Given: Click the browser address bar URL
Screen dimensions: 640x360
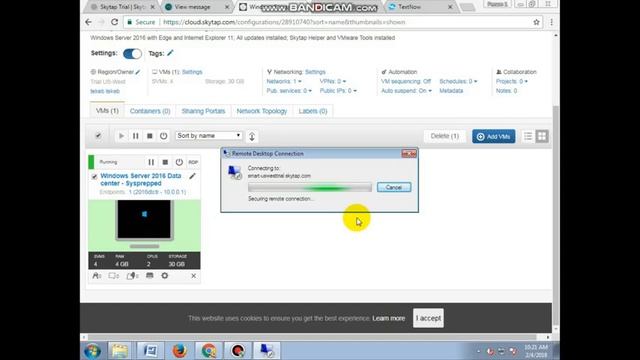Looking at the screenshot, I should coord(284,22).
